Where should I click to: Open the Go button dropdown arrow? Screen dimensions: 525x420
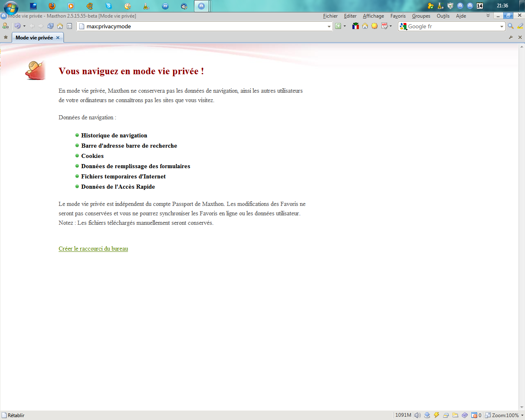(x=345, y=26)
